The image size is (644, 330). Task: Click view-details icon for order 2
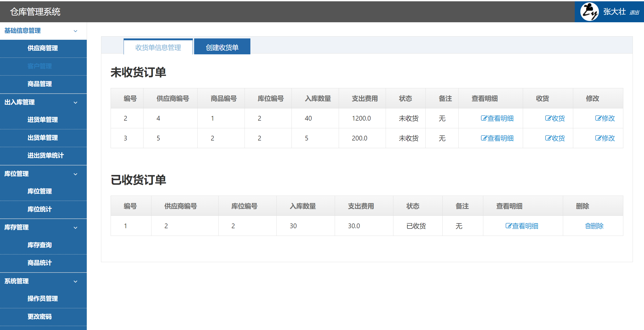tap(484, 118)
